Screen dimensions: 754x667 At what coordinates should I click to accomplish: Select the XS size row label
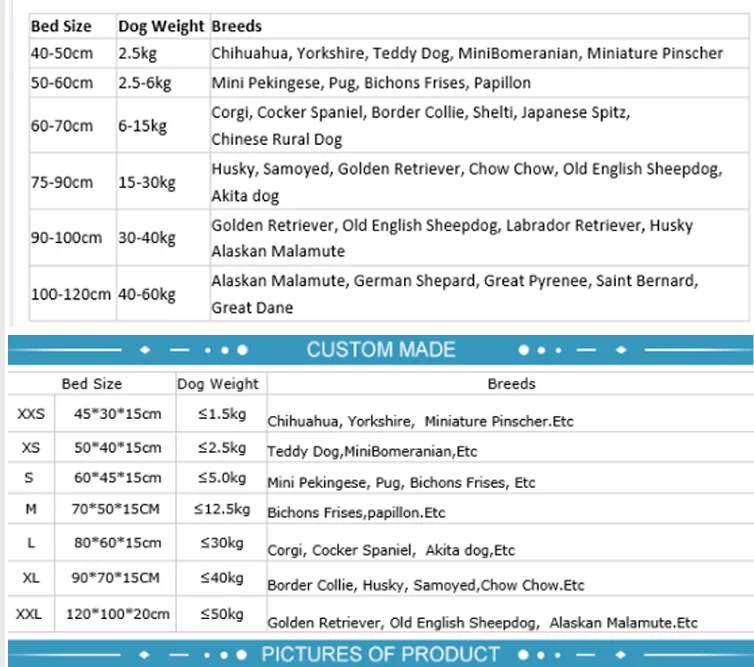coord(30,447)
